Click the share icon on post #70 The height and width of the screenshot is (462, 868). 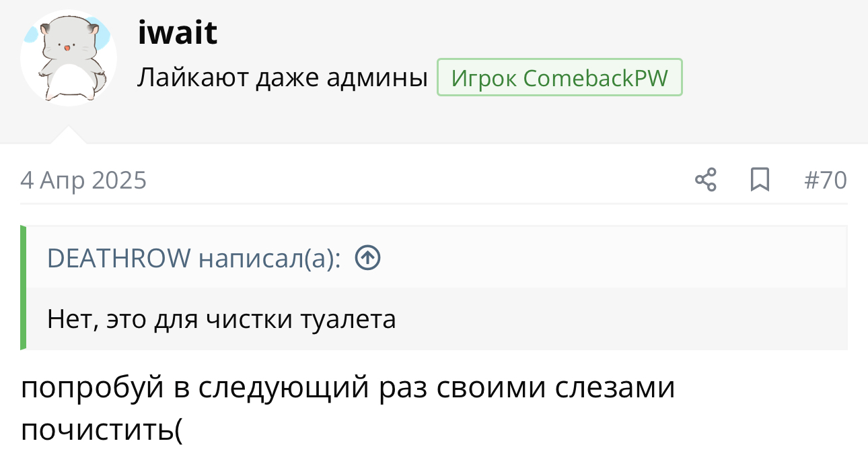[705, 180]
